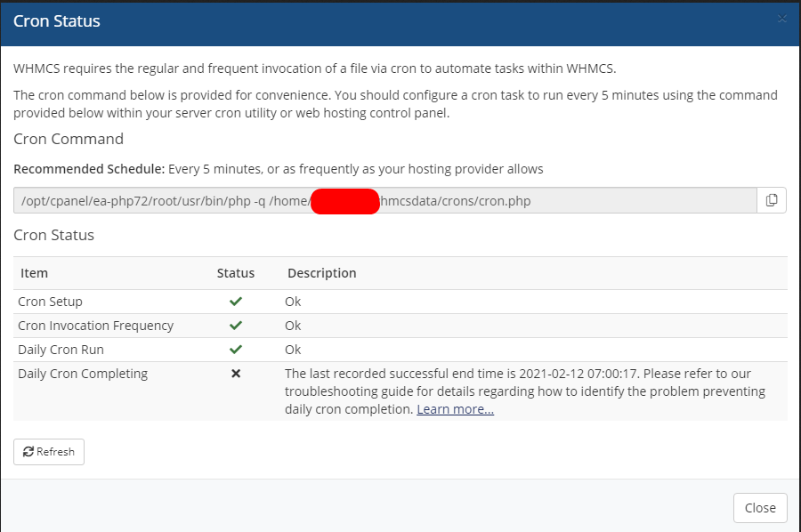This screenshot has height=532, width=801.
Task: Select the Cron Setup row label
Action: pos(50,302)
